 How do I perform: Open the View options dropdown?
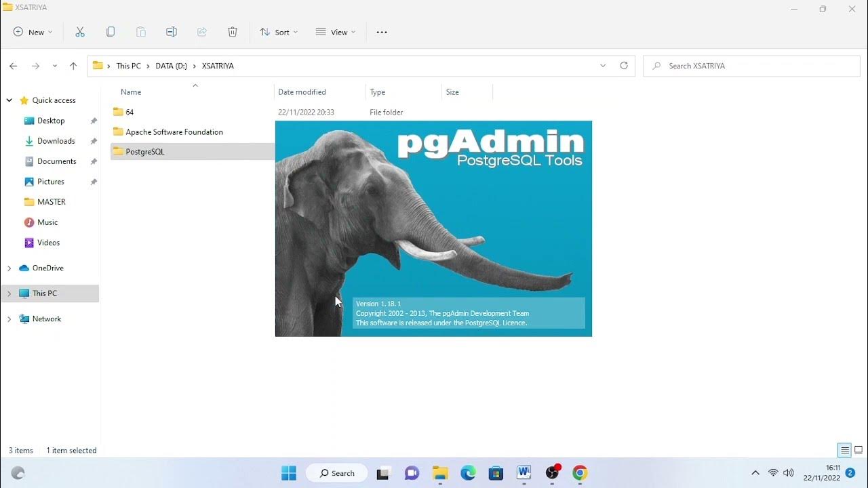click(x=336, y=32)
